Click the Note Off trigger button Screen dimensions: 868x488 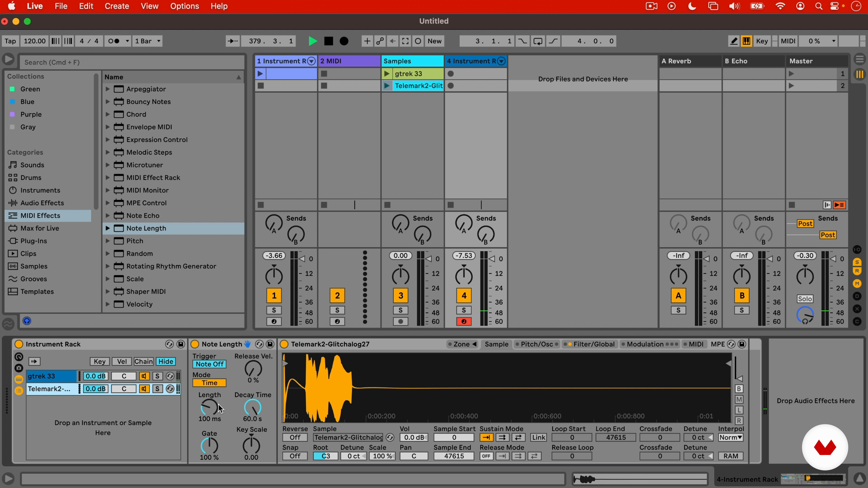click(209, 364)
